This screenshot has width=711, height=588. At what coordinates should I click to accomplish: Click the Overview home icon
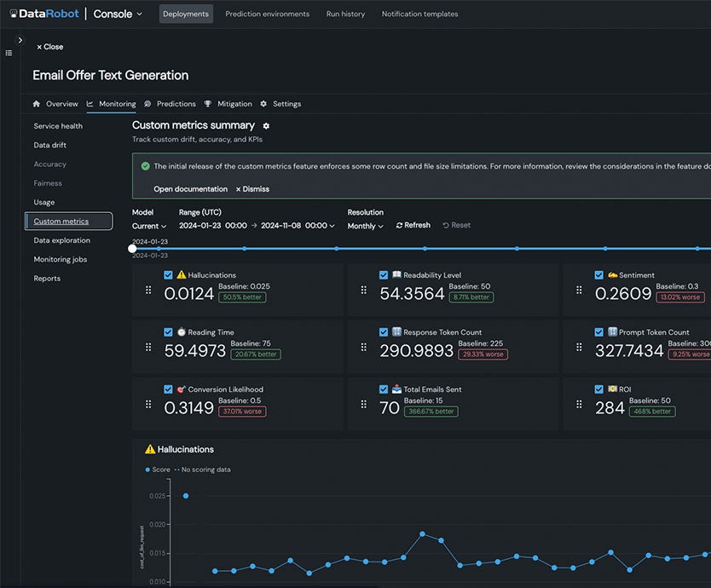tap(37, 104)
